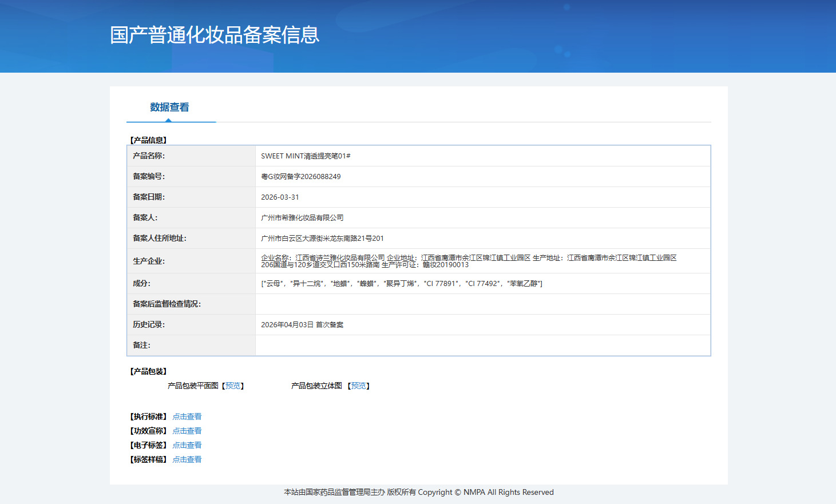
Task: Click the 产品名称: row label
Action: click(149, 156)
